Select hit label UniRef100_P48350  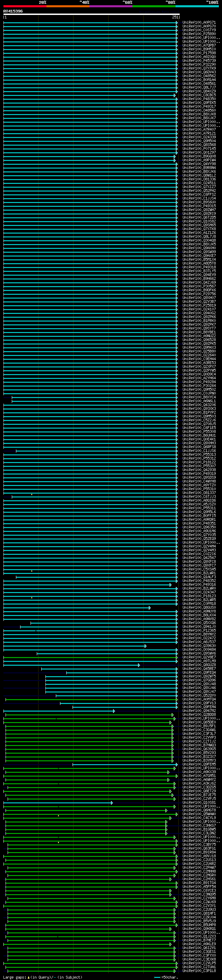click(199, 99)
